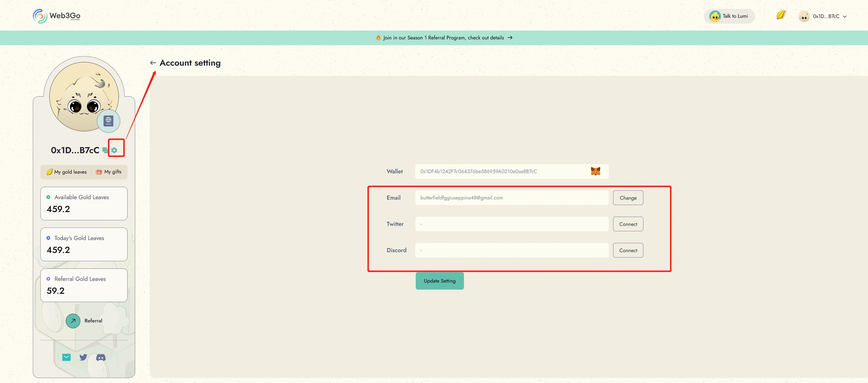The image size is (868, 383).
Task: Open the Season 1 Referral Program banner link
Action: pyautogui.click(x=444, y=38)
